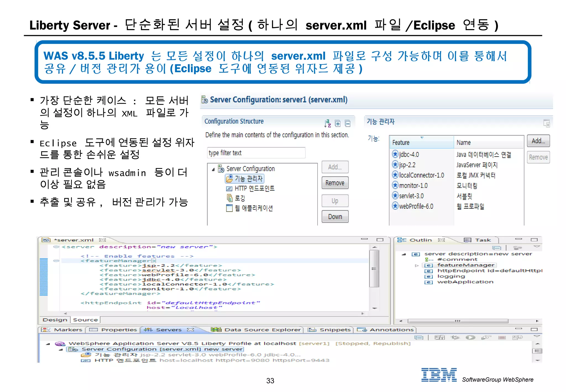
Task: Open the Snippets tab
Action: pyautogui.click(x=329, y=330)
